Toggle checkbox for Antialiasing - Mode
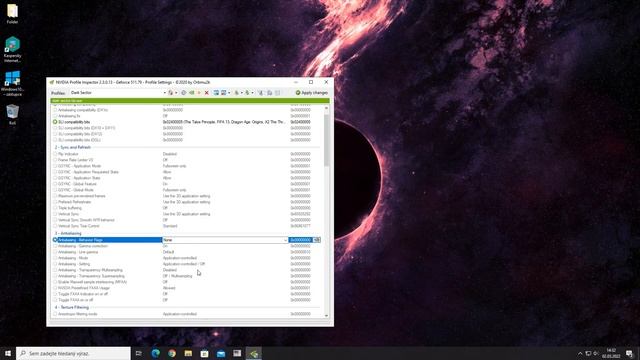640x360 pixels. (x=55, y=258)
